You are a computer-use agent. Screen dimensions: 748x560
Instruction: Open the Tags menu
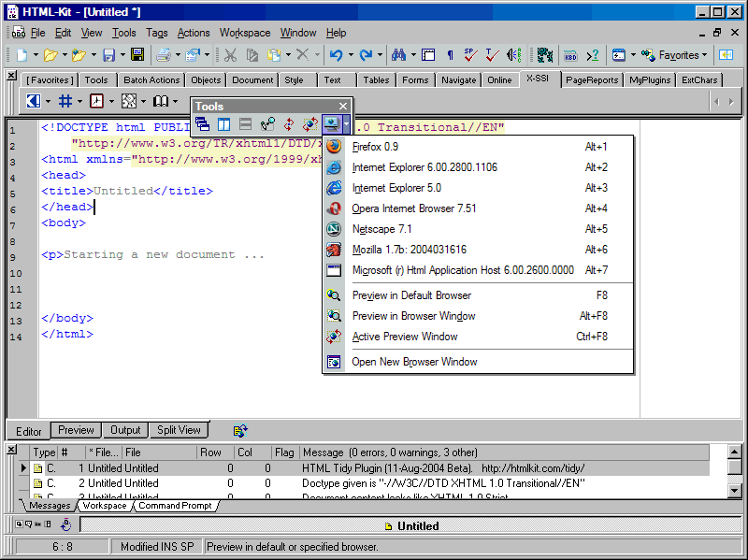coord(156,33)
